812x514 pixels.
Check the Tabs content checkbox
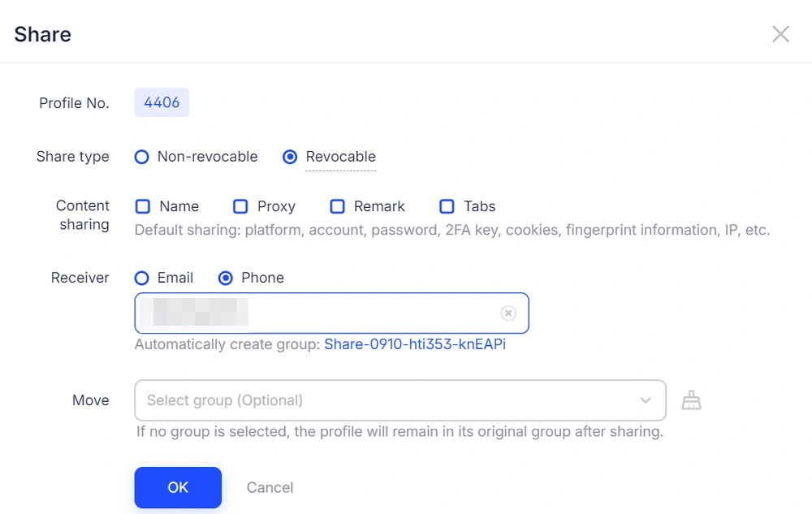[447, 206]
